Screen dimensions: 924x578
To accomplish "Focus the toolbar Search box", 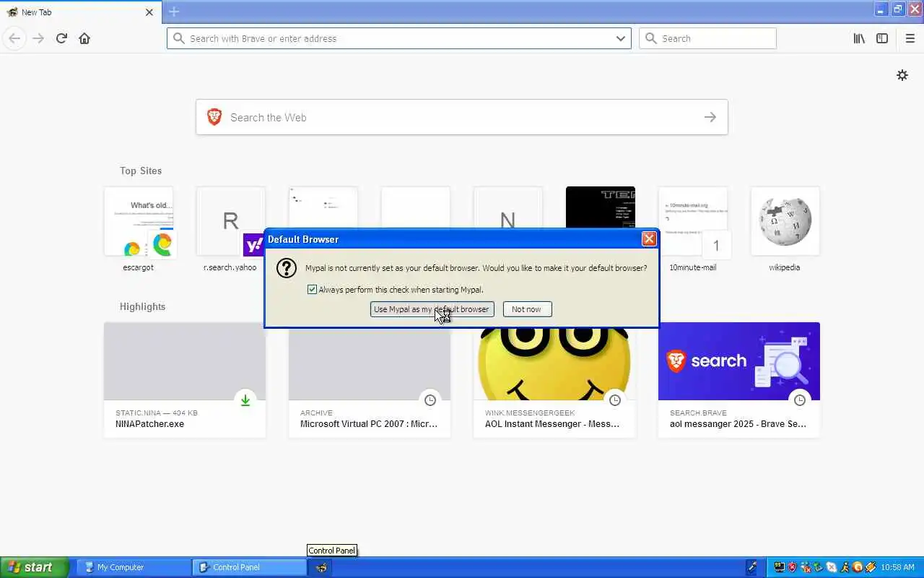I will tap(707, 38).
